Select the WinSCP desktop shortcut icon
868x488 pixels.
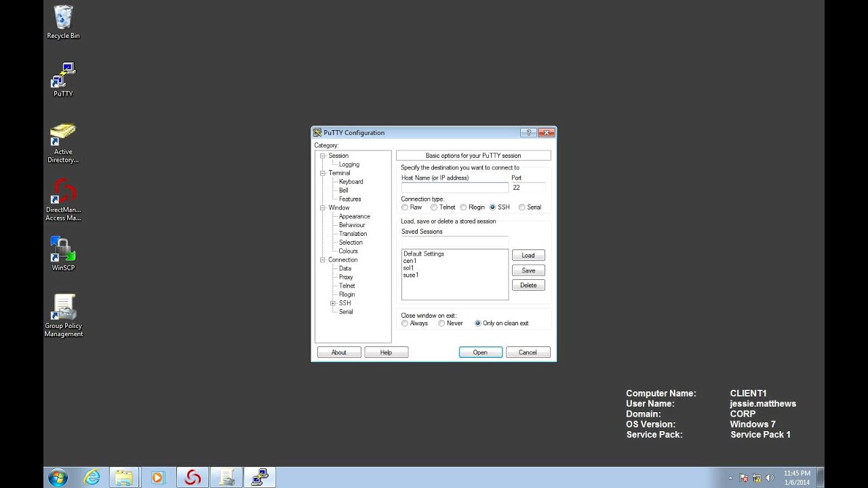(x=63, y=254)
